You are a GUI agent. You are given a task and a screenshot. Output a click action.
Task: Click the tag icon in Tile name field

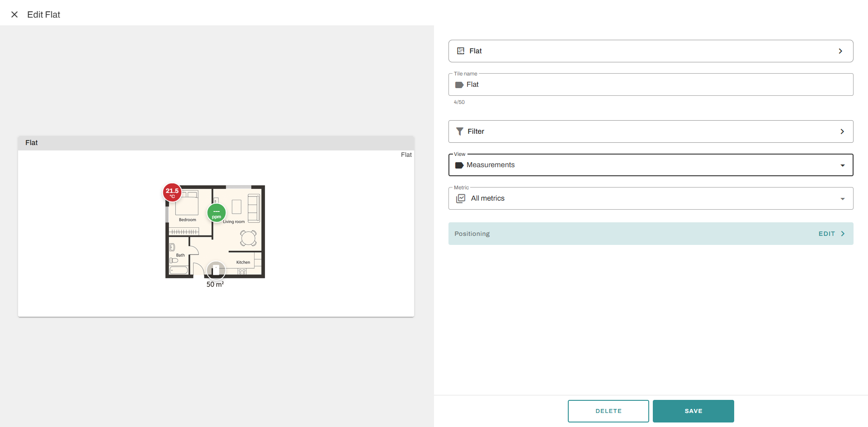pyautogui.click(x=459, y=85)
